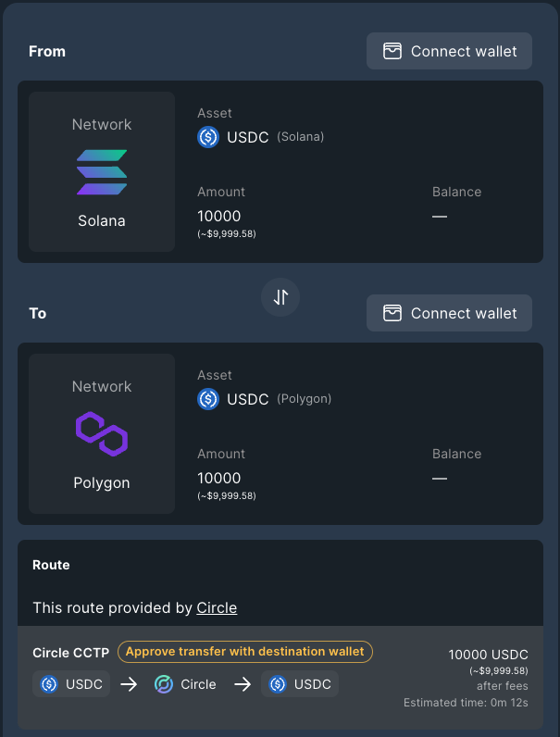Click destination USDC chip icon in route
560x737 pixels.
pyautogui.click(x=278, y=684)
